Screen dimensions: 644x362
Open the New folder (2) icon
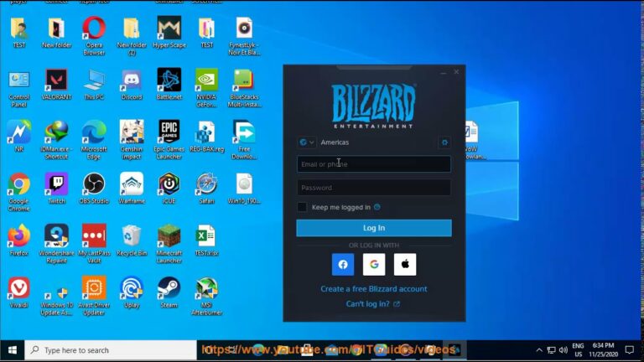pyautogui.click(x=132, y=36)
